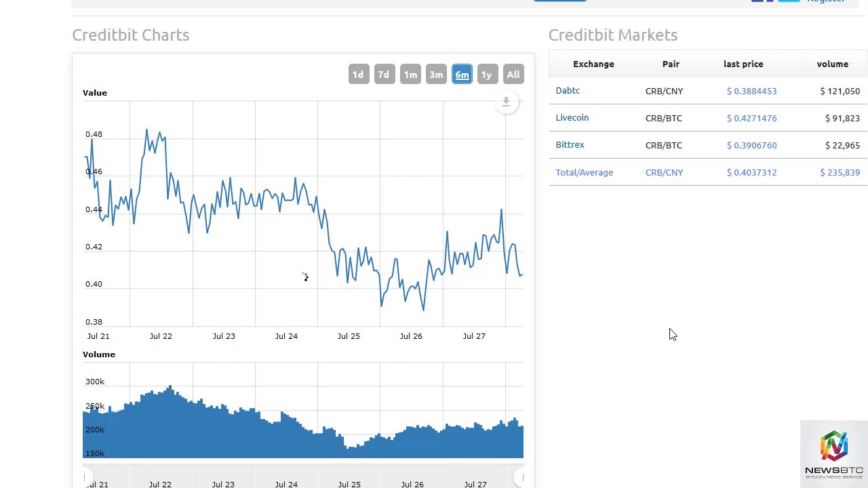The height and width of the screenshot is (488, 868).
Task: Open the Livecoin exchange link
Action: tap(572, 117)
